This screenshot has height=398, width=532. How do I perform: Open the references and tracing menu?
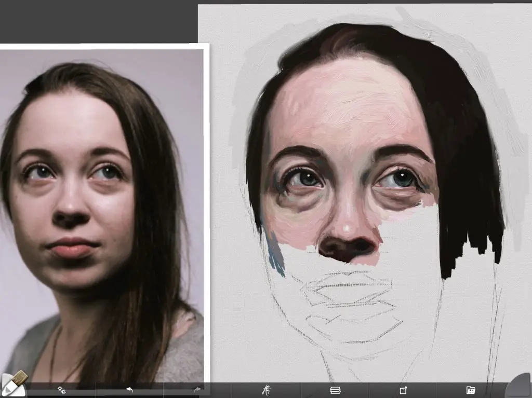(267, 390)
